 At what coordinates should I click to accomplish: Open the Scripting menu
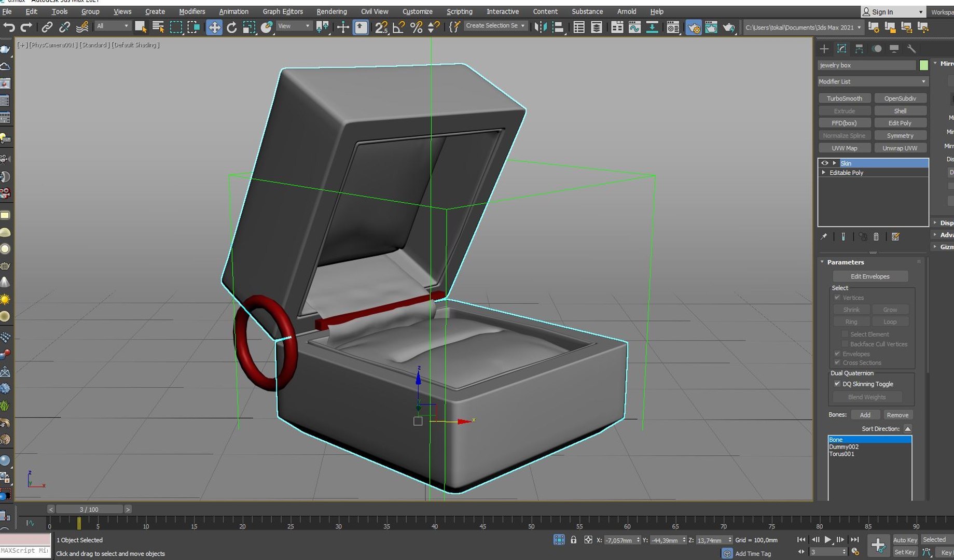459,11
